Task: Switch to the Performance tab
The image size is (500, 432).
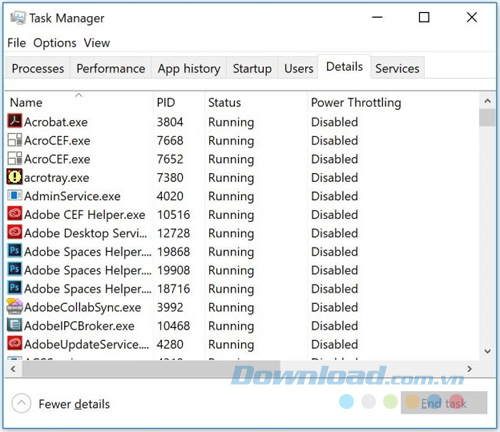Action: (x=111, y=68)
